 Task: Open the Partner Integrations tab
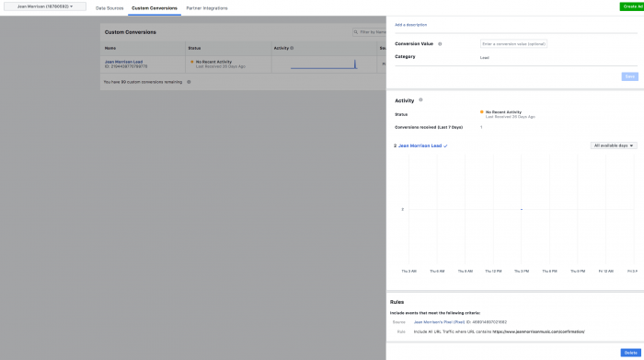[207, 8]
